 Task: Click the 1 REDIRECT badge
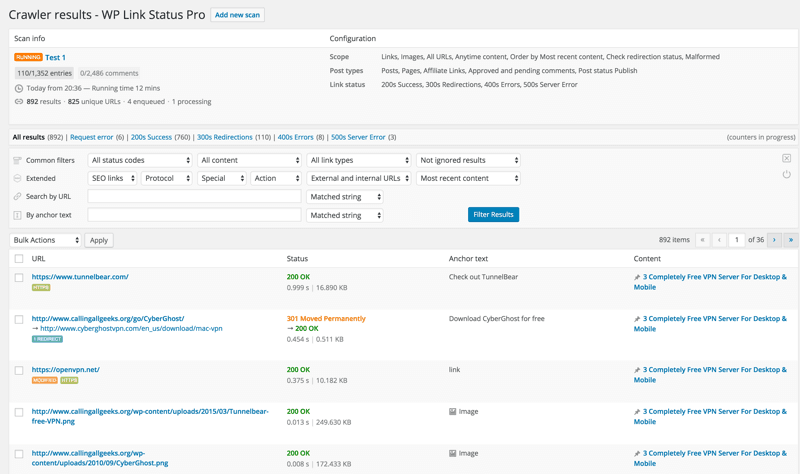coord(47,339)
